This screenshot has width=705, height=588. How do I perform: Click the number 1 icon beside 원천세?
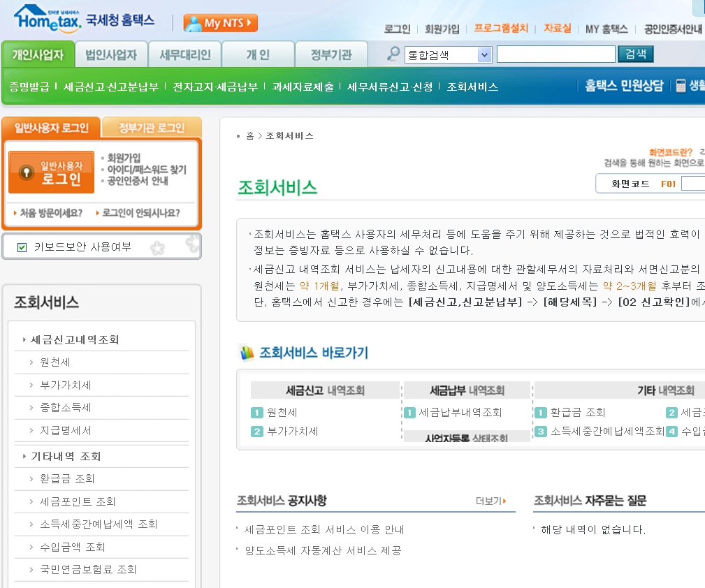(x=256, y=413)
